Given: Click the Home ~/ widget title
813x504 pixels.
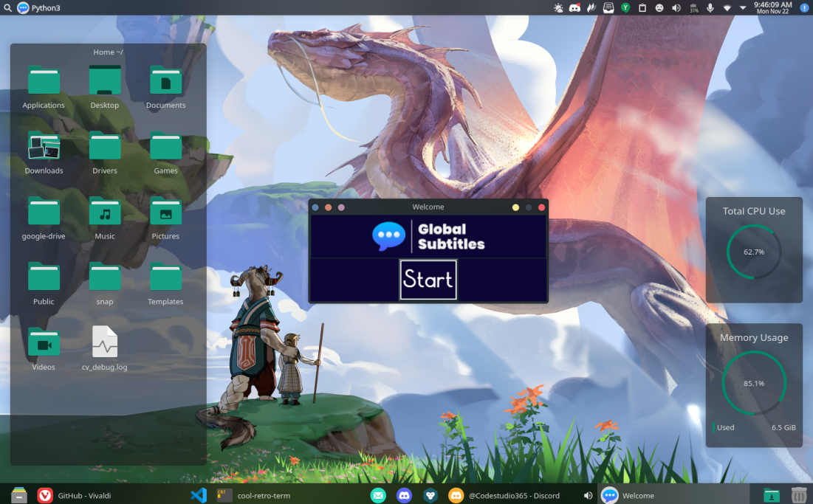Looking at the screenshot, I should [x=108, y=52].
